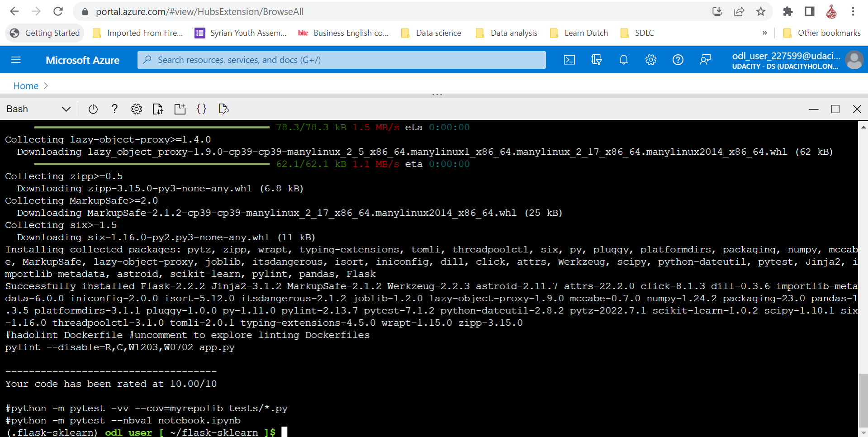Expand the Bash shell type dropdown
Viewport: 868px width, 437px height.
coord(38,109)
